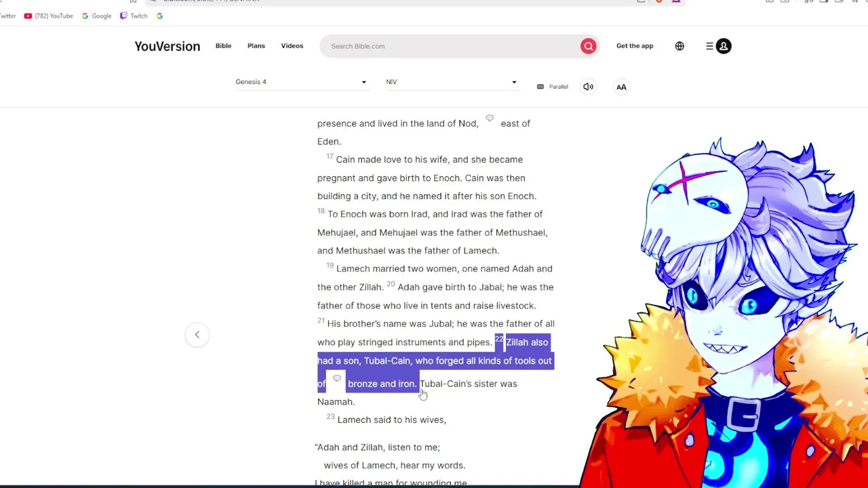The image size is (868, 488).
Task: Open Google bookmark in bookmarks bar
Action: [96, 16]
